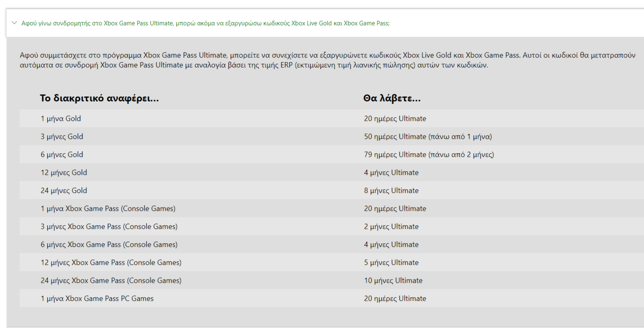The image size is (644, 330).
Task: Click the '3 μήνες Gold' cell
Action: 62,137
